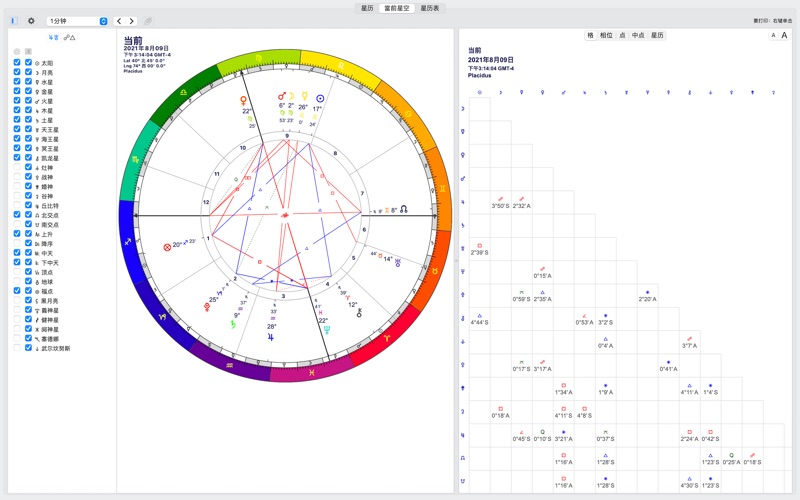Enable the first 灶神 checkbox

[16, 167]
